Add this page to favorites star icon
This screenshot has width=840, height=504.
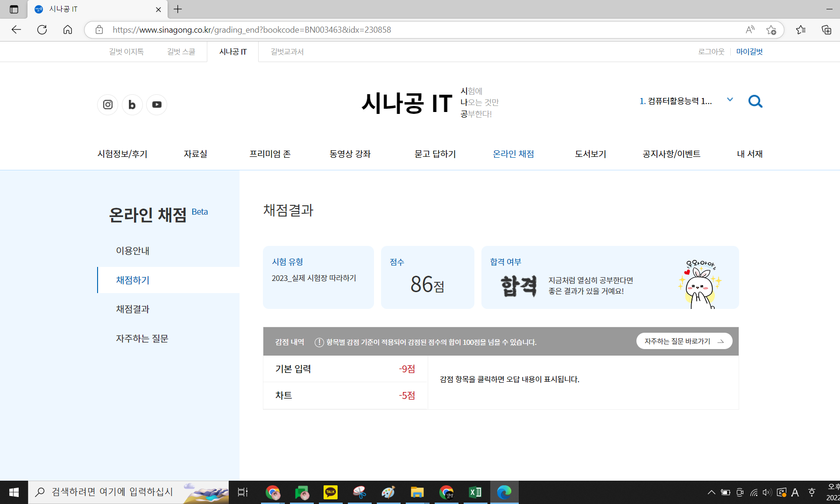pos(771,29)
